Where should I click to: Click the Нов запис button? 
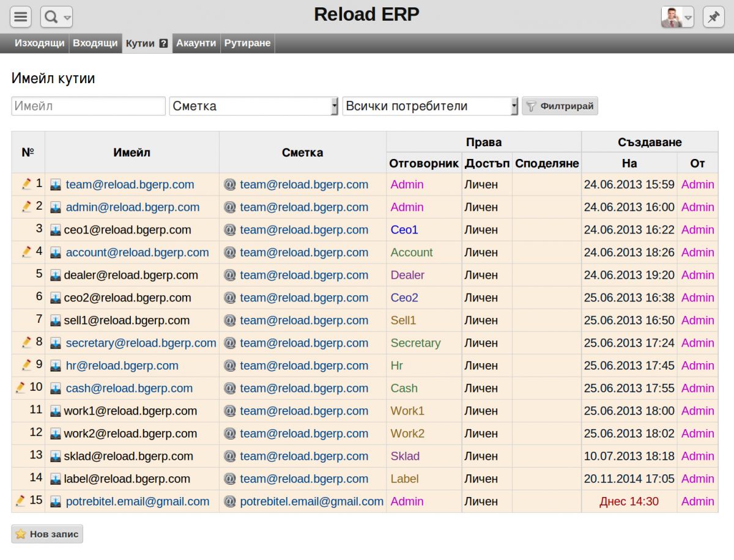[x=47, y=534]
